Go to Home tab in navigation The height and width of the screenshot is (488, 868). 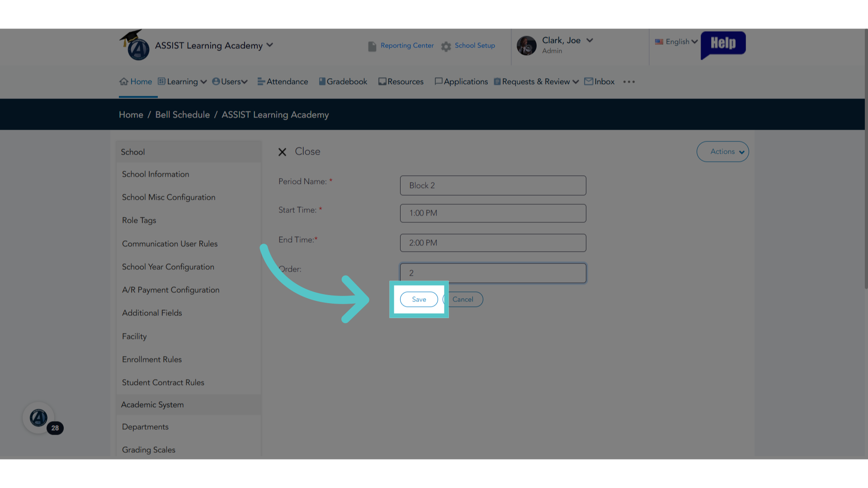(136, 81)
